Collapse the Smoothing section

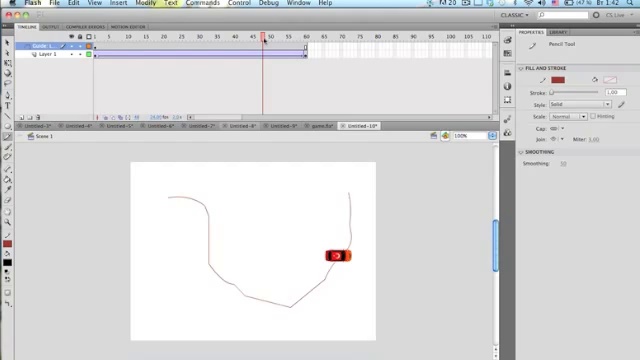[x=521, y=152]
